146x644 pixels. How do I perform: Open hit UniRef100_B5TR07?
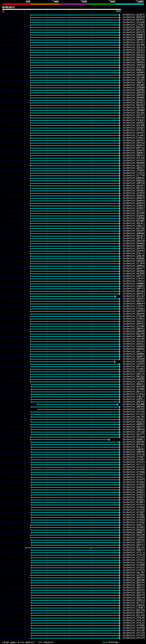(x=134, y=613)
